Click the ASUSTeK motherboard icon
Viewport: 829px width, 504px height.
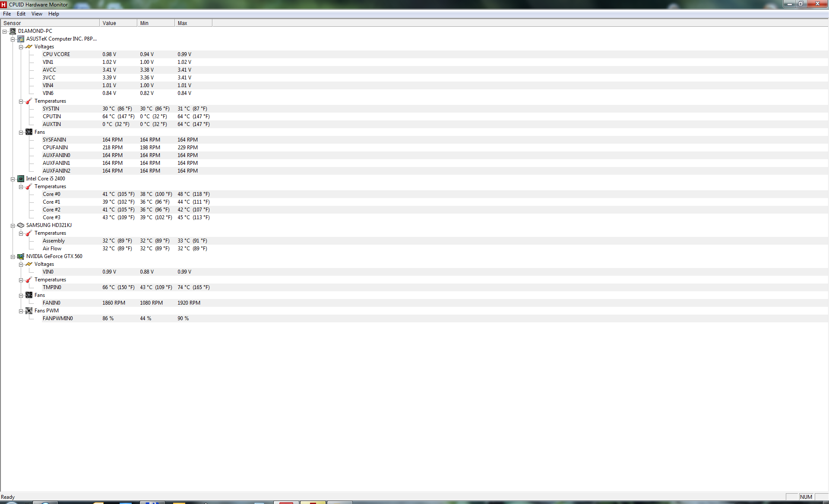(x=20, y=39)
